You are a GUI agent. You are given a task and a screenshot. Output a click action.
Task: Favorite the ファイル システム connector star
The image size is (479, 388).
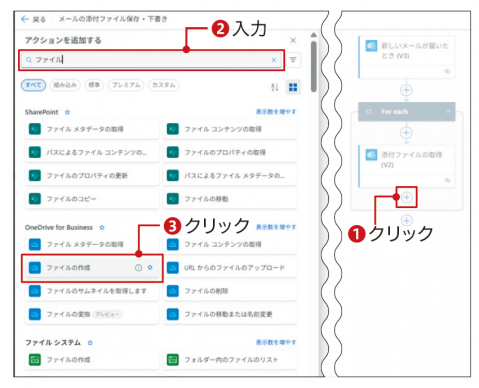coord(90,343)
